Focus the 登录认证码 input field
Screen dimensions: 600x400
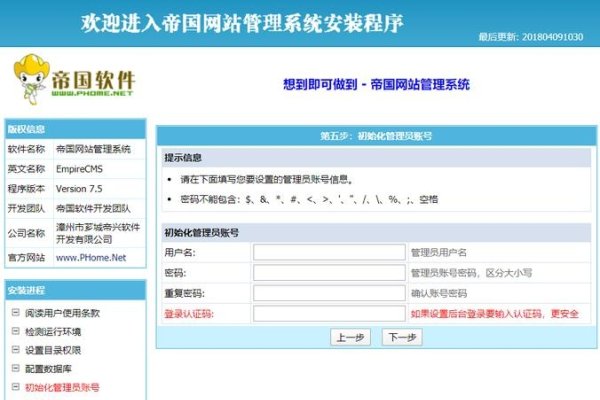pyautogui.click(x=329, y=313)
